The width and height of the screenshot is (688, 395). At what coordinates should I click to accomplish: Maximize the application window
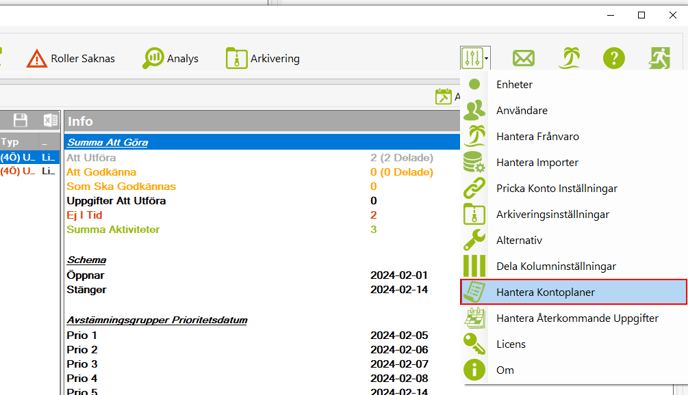pyautogui.click(x=641, y=15)
